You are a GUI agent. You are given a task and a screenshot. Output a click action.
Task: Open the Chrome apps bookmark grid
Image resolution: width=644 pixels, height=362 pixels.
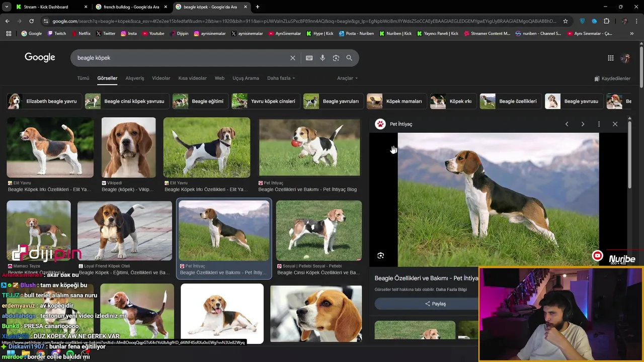point(9,33)
